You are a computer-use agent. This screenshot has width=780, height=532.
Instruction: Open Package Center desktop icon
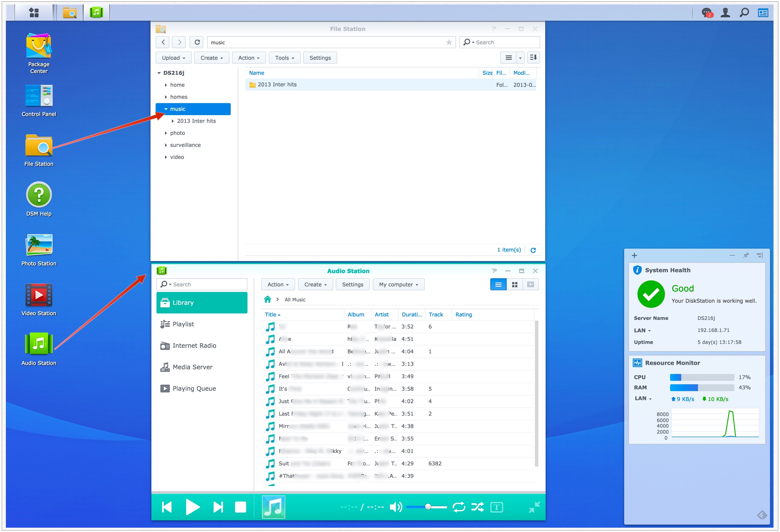pyautogui.click(x=39, y=53)
